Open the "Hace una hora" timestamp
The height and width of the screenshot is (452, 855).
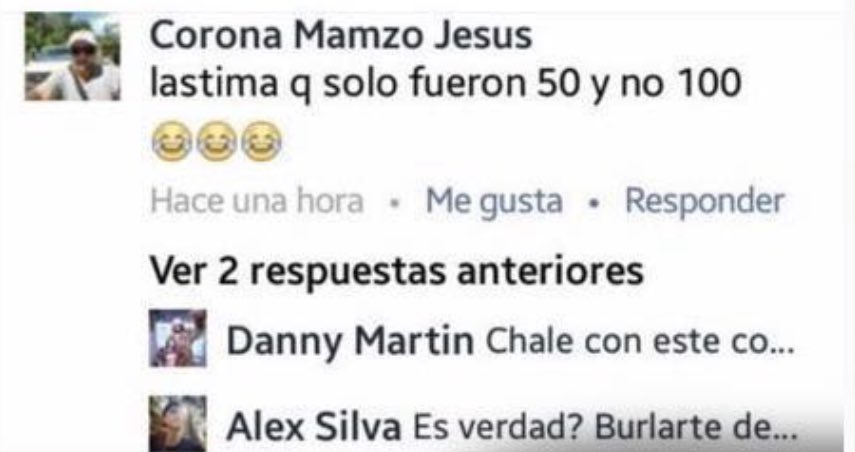click(257, 201)
